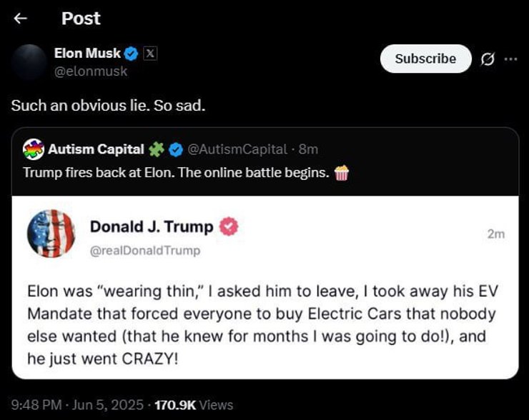Click the Autism Capital account name
Image resolution: width=529 pixels, height=420 pixels.
click(x=96, y=149)
